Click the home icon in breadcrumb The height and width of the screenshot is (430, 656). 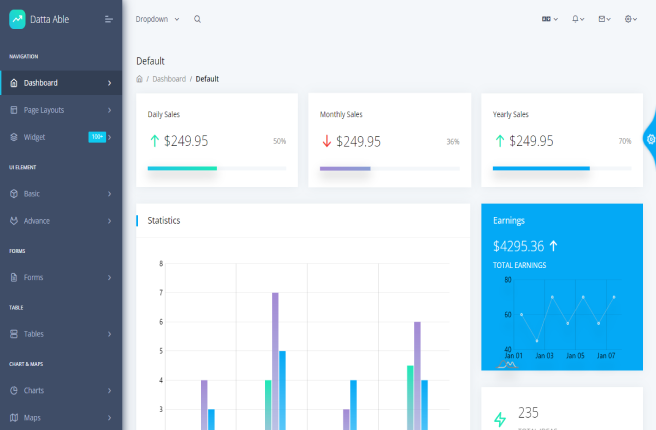pos(139,79)
